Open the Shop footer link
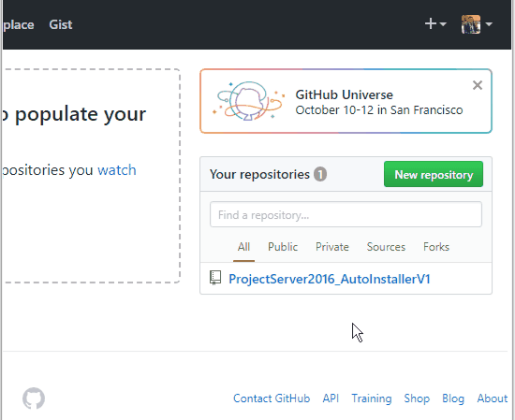Viewport: 515px width, 420px height. pyautogui.click(x=417, y=398)
